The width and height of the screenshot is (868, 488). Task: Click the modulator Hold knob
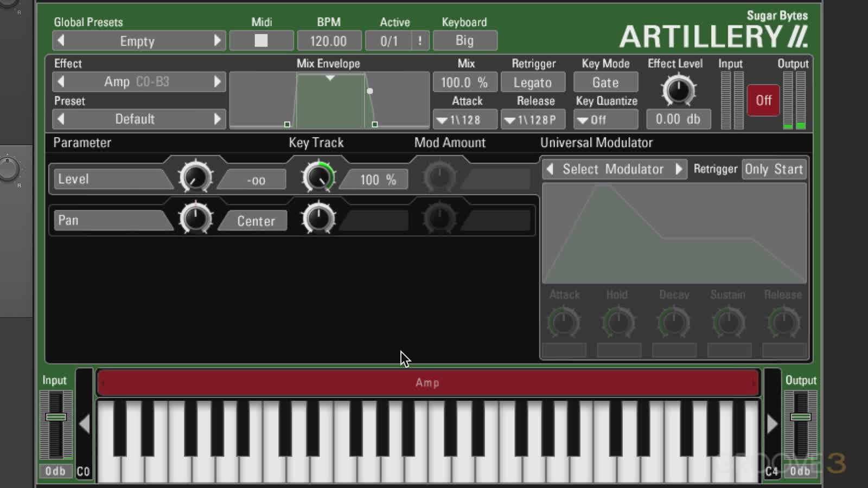618,323
